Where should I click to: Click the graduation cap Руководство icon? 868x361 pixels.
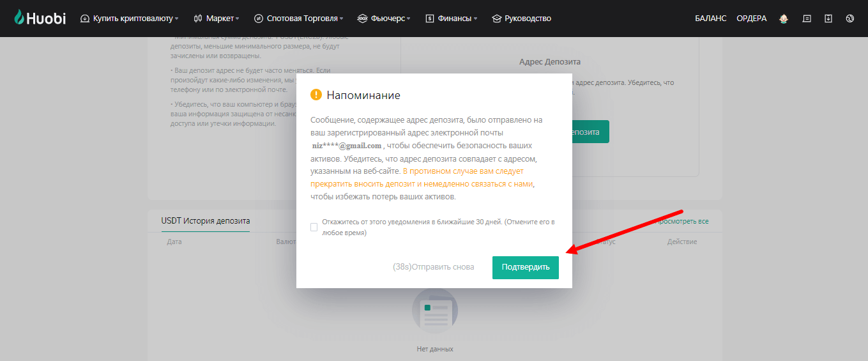tap(497, 19)
